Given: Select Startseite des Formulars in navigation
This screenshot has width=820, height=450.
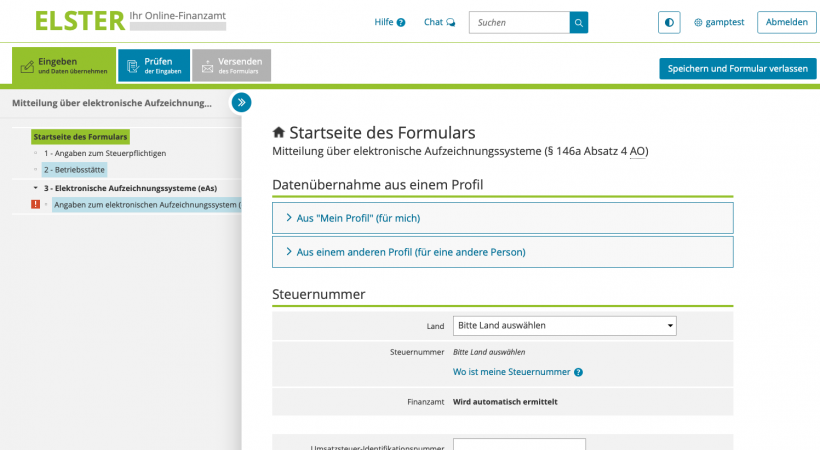Looking at the screenshot, I should 80,137.
